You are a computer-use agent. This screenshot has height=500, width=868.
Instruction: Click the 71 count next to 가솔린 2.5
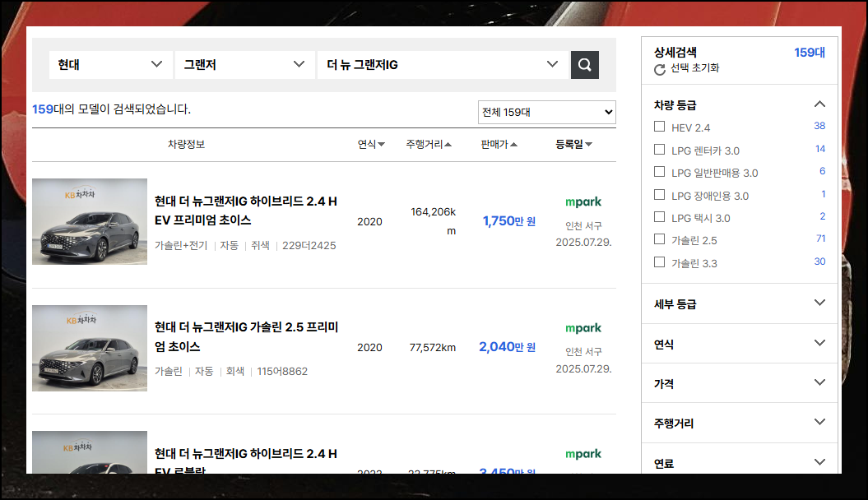coord(820,238)
